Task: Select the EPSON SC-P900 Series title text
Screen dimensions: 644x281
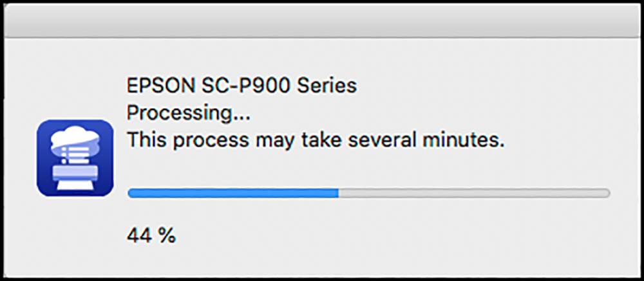Action: [241, 86]
